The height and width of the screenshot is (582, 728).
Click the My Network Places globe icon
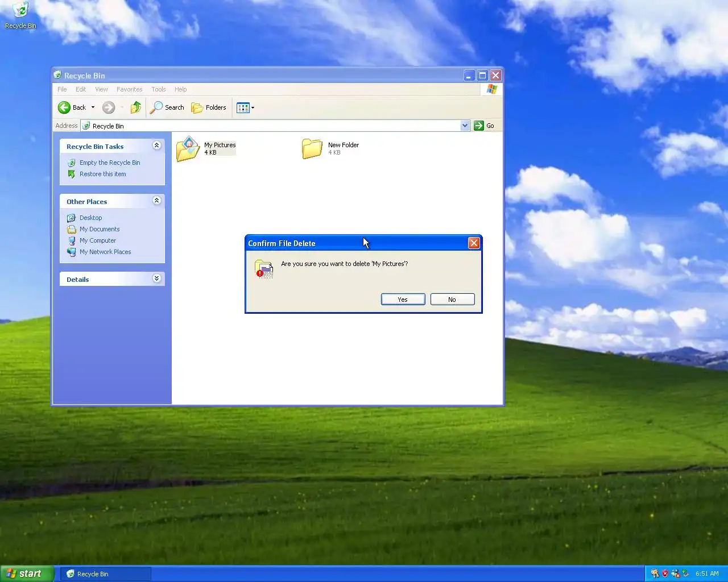[72, 252]
